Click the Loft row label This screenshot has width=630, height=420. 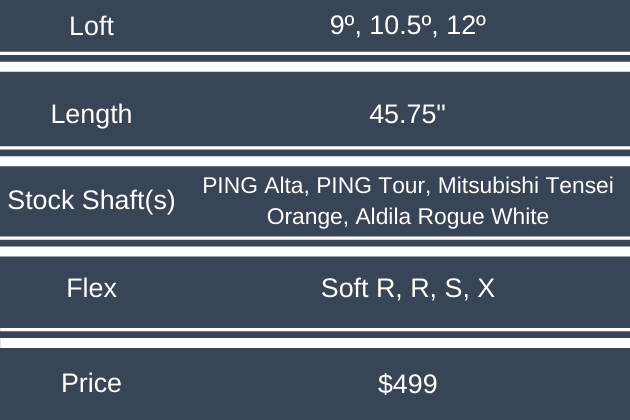click(x=91, y=26)
